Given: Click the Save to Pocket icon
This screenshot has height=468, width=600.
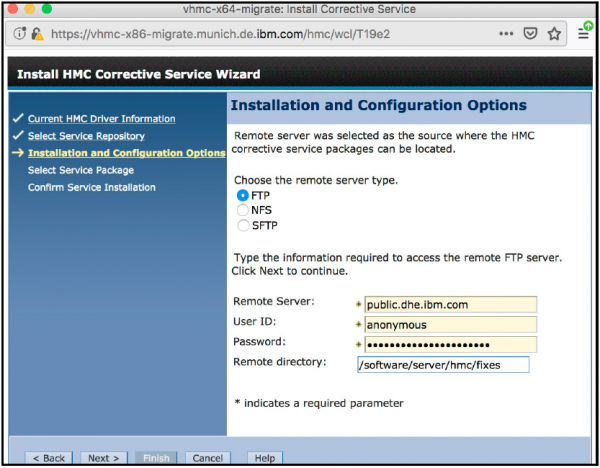Looking at the screenshot, I should [531, 33].
